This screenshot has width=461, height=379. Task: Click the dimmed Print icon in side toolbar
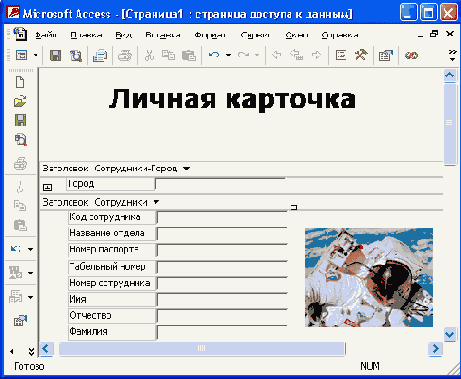tap(20, 164)
